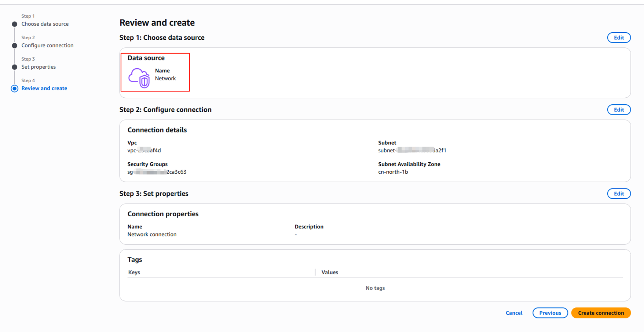644x332 pixels.
Task: Click the Previous button
Action: click(550, 313)
